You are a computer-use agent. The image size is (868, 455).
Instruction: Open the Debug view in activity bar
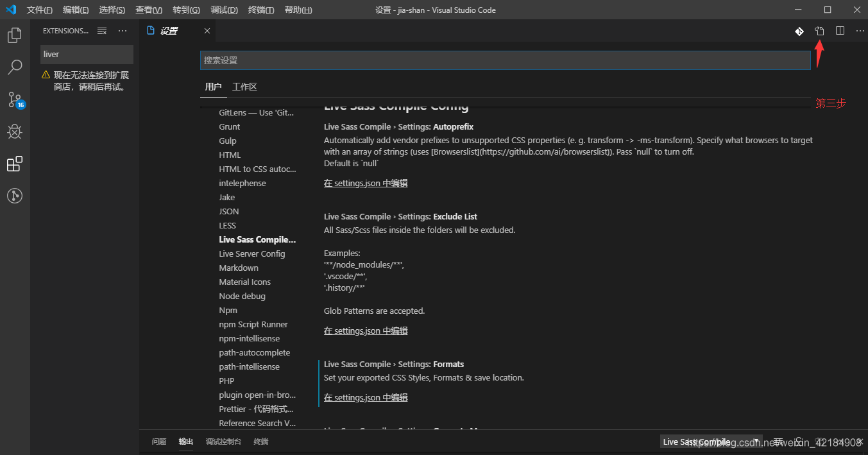coord(15,132)
